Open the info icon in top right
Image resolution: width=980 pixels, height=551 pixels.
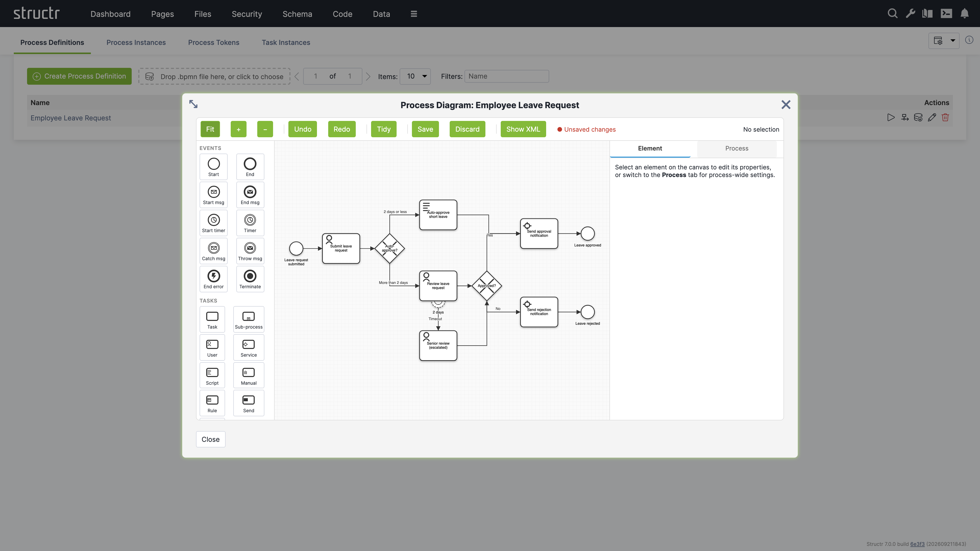click(969, 40)
